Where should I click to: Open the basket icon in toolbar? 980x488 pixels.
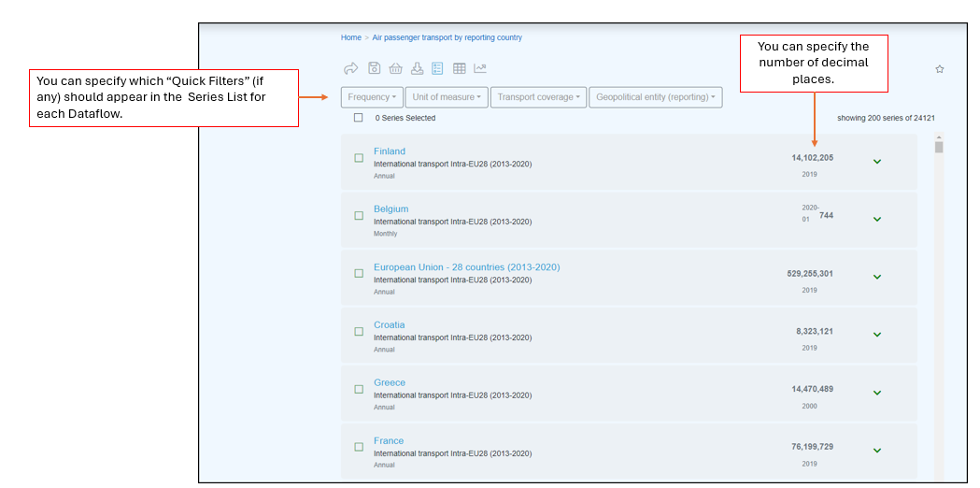[395, 68]
